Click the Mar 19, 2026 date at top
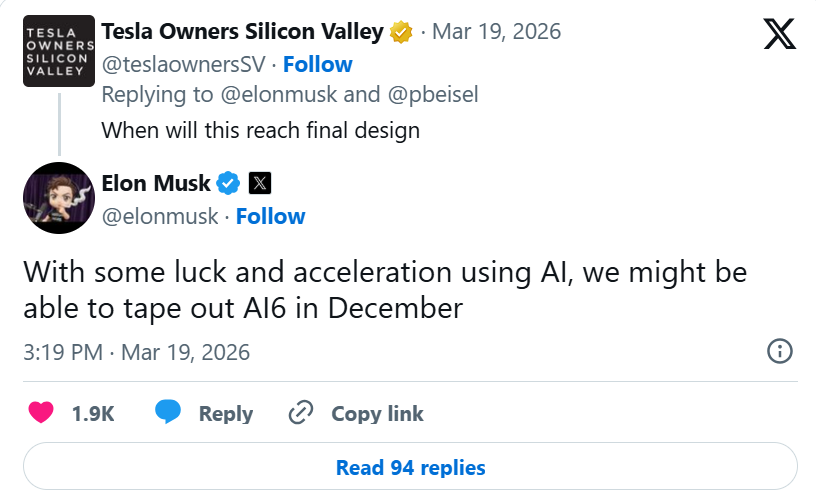 tap(497, 32)
